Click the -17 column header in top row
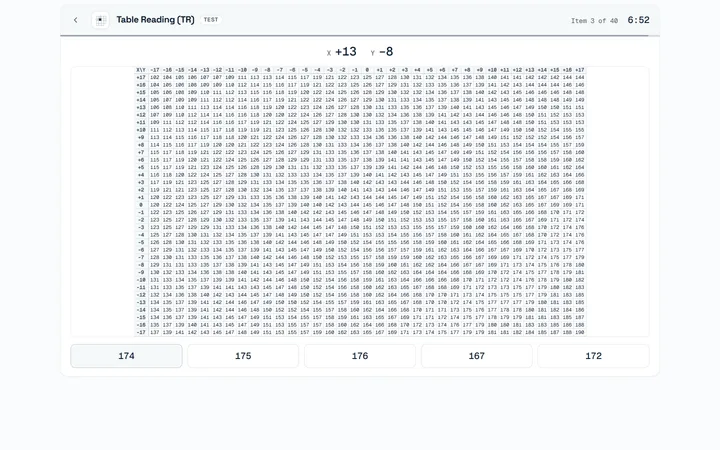The width and height of the screenshot is (720, 450). [155, 70]
